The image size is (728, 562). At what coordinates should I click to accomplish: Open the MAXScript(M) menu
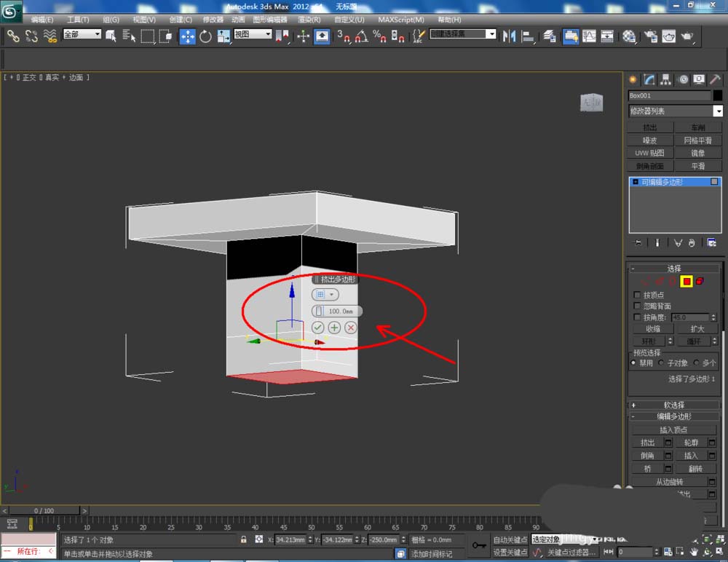[400, 20]
